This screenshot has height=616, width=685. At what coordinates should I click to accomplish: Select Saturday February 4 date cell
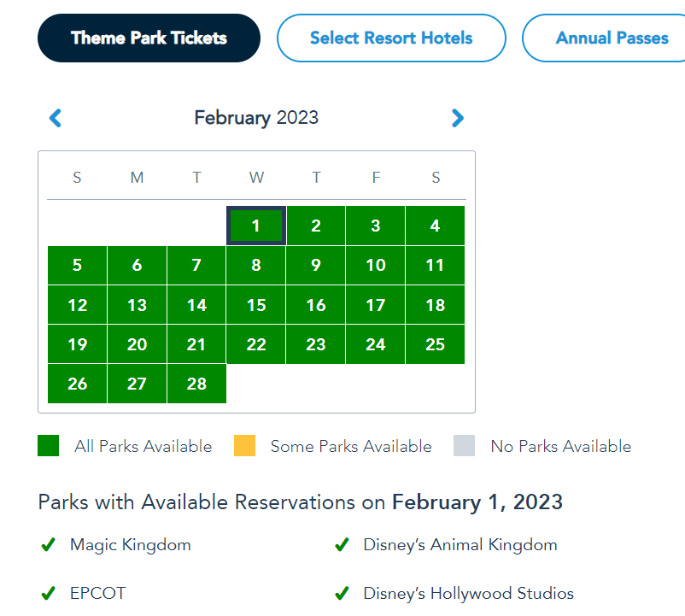[436, 226]
